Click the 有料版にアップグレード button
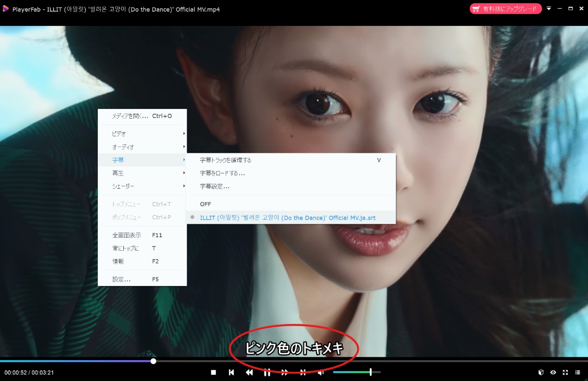Image resolution: width=588 pixels, height=381 pixels. click(506, 9)
